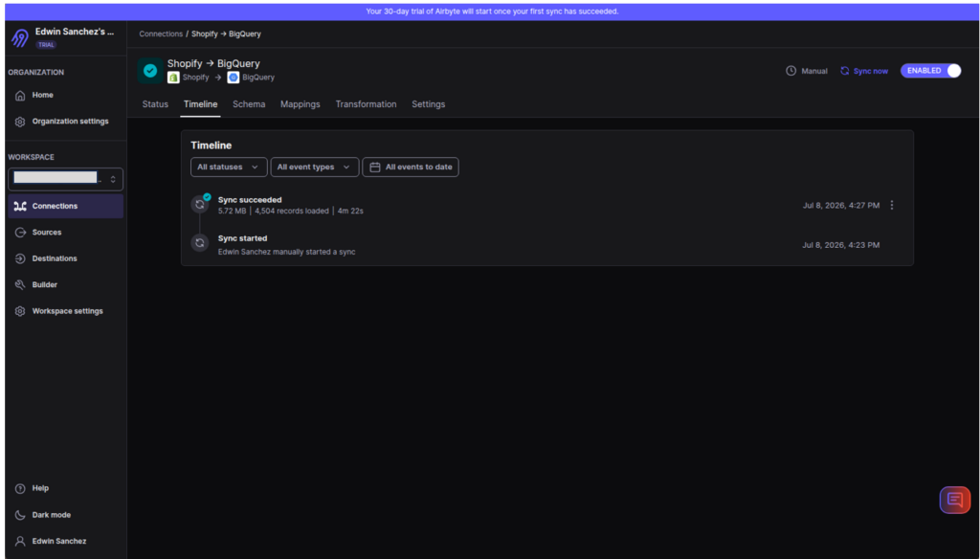
Task: Click the Shopify source icon
Action: 173,78
